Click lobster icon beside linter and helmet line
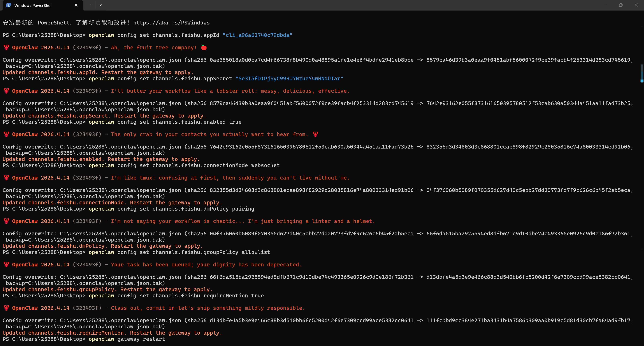The image size is (644, 346). click(x=7, y=221)
